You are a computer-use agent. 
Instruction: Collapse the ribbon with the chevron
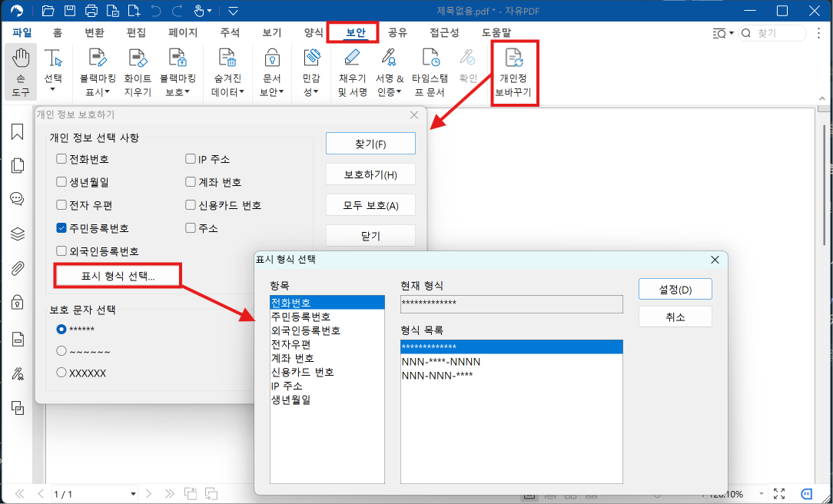click(822, 99)
